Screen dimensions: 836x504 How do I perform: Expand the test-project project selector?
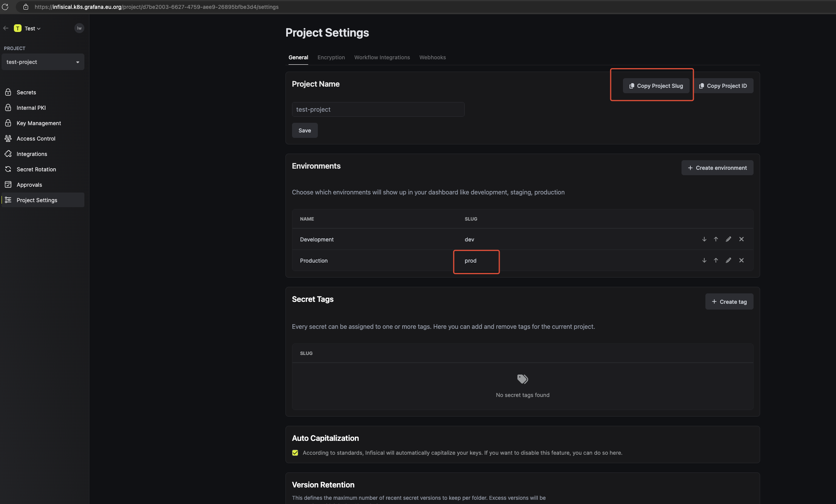click(x=43, y=62)
